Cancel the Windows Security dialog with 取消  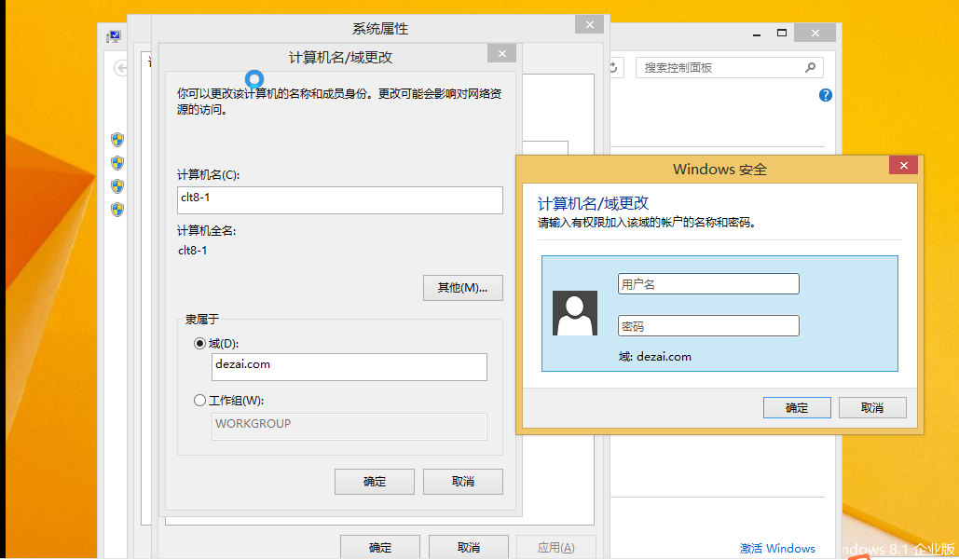coord(872,408)
